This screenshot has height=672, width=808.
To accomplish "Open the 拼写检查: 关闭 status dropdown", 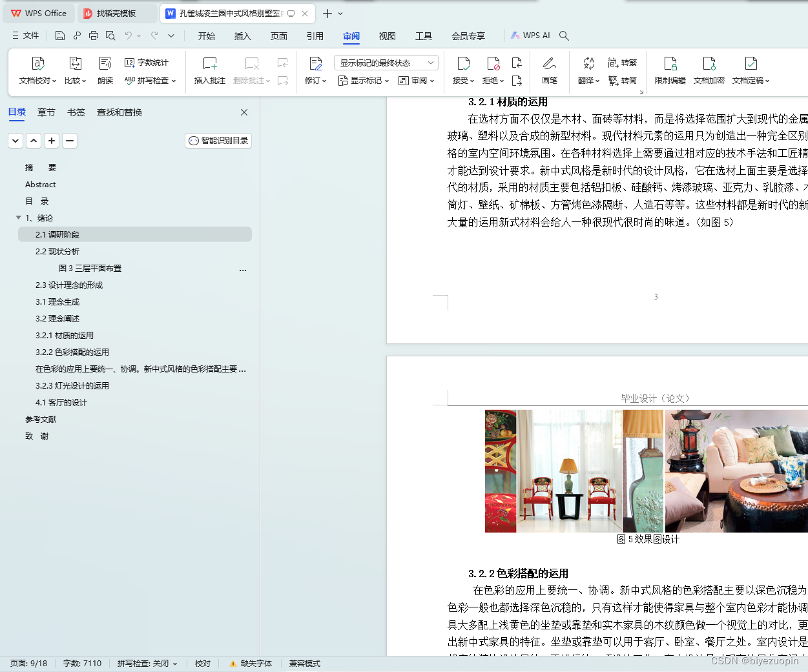I will [147, 664].
